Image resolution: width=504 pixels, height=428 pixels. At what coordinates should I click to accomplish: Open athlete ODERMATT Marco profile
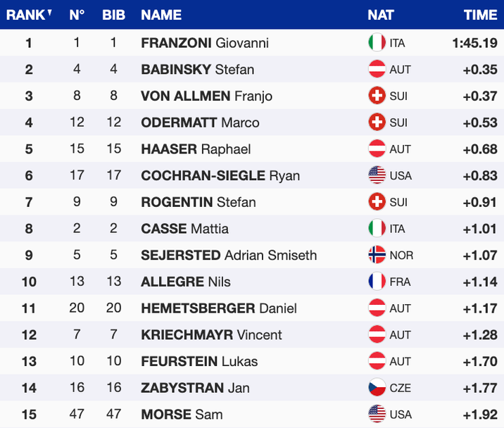[200, 122]
